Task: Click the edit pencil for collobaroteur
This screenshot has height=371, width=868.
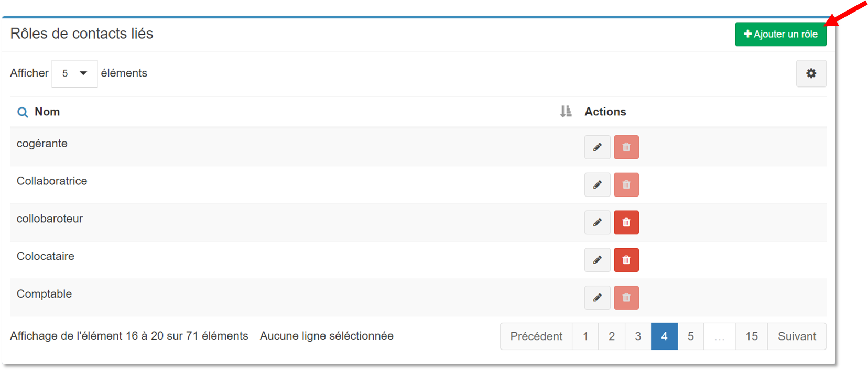Action: [597, 223]
